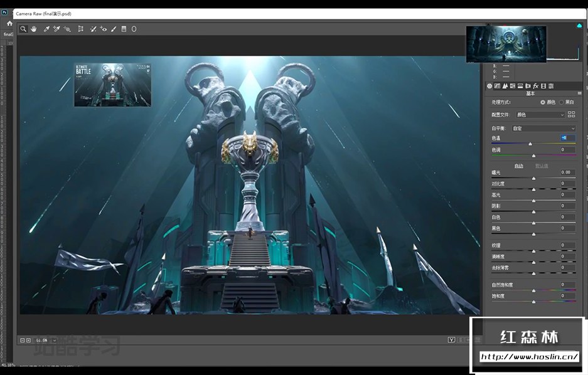Select the Zoom tool in Camera Raw toolbar

(x=23, y=29)
